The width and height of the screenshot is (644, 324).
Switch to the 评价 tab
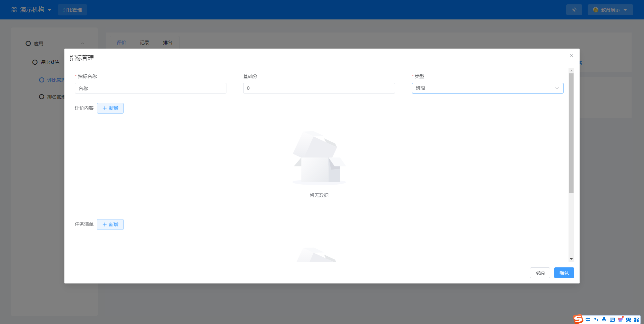[x=121, y=43]
